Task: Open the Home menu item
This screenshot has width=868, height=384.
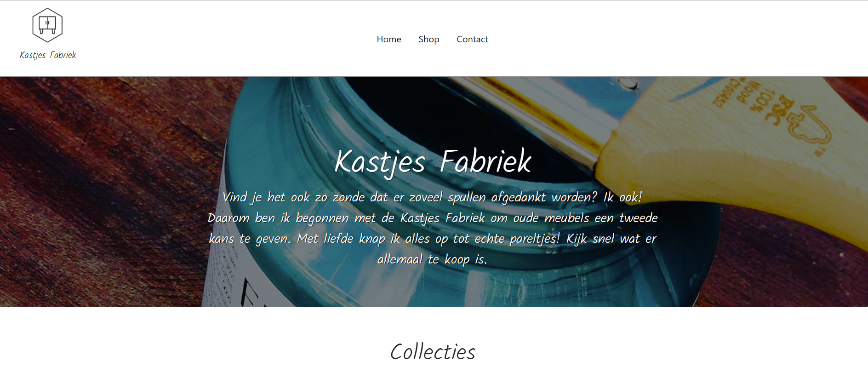Action: point(389,40)
